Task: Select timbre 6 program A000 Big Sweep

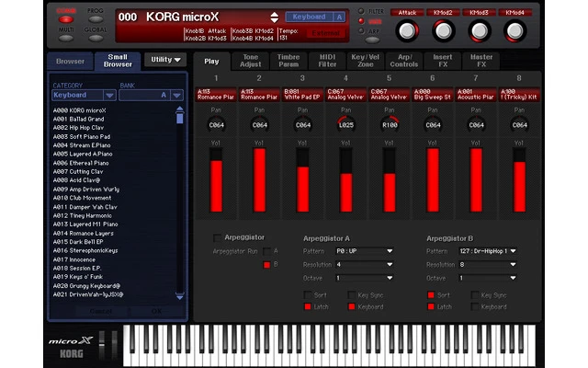Action: [432, 94]
